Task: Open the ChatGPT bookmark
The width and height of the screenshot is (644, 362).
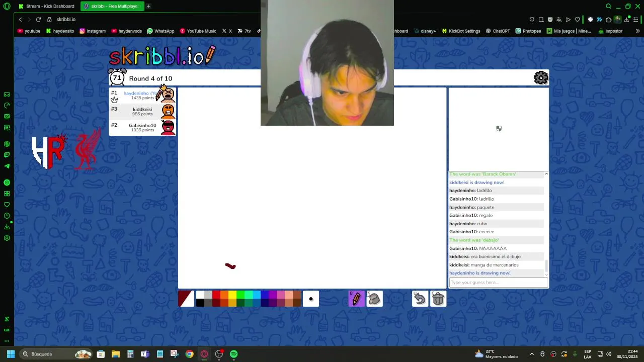Action: coord(498,31)
